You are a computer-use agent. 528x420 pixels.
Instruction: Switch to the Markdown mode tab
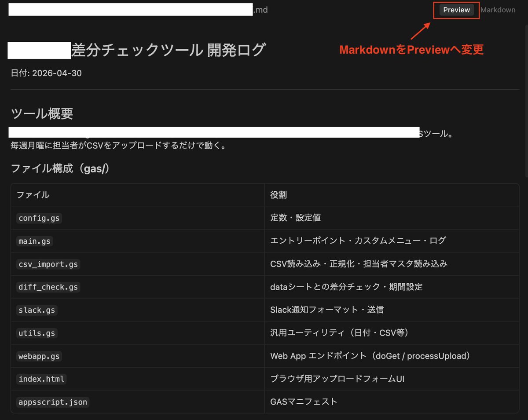click(x=498, y=10)
